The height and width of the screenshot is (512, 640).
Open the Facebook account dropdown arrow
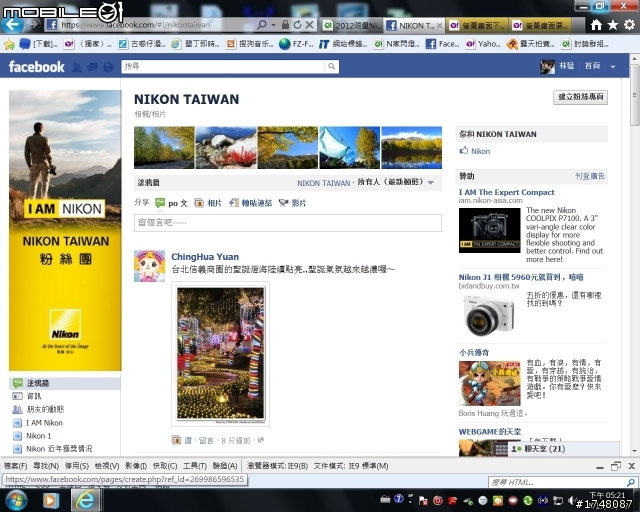pyautogui.click(x=613, y=67)
